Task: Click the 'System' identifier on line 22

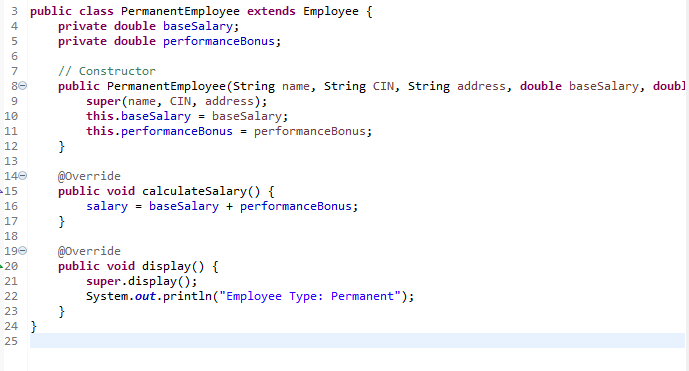Action: [107, 297]
